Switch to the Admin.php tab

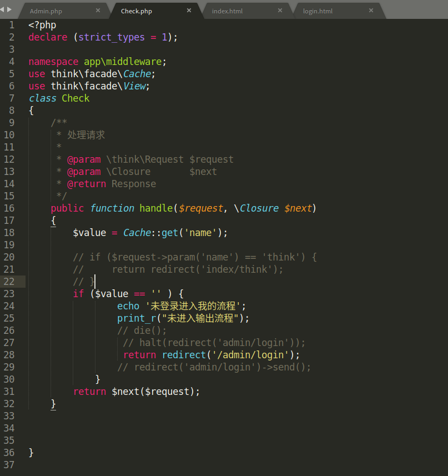(46, 11)
